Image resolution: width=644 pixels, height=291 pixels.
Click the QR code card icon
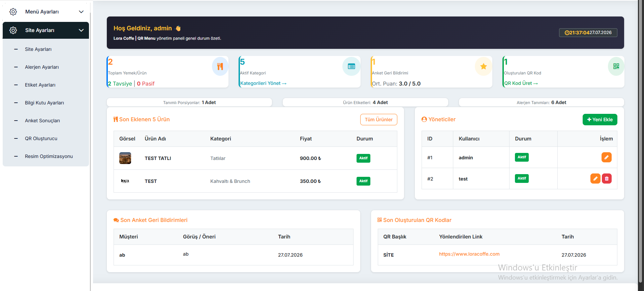616,66
